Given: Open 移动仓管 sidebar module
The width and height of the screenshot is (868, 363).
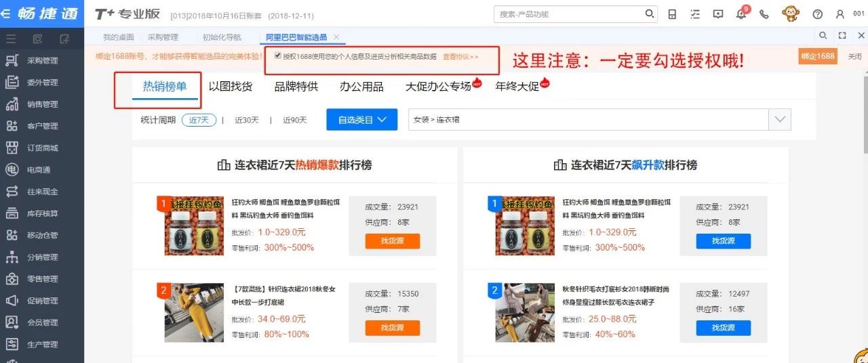Looking at the screenshot, I should tap(42, 235).
